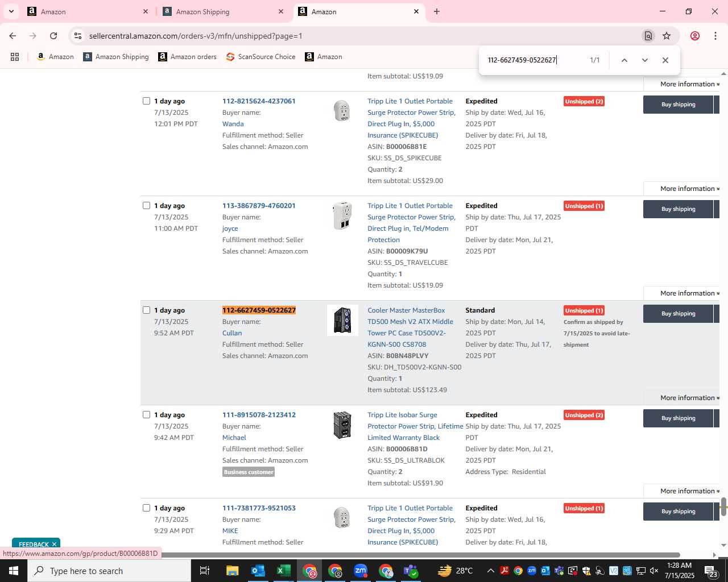Image resolution: width=728 pixels, height=582 pixels.
Task: View Cooler Master PC case thumbnail
Action: pos(342,321)
